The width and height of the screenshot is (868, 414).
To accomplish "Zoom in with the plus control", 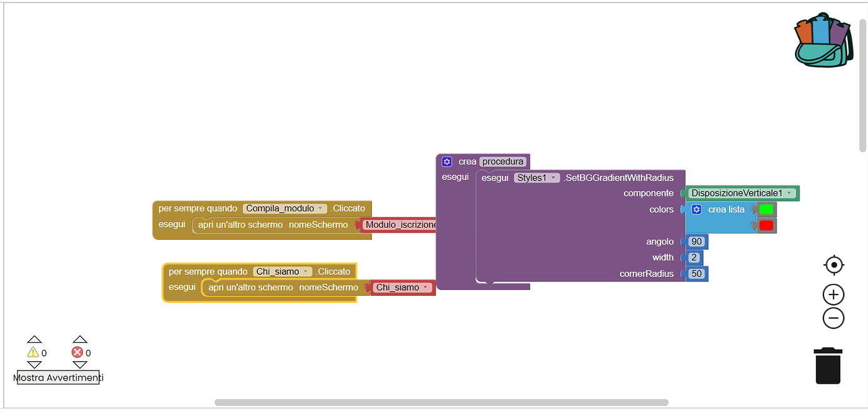I will point(833,294).
